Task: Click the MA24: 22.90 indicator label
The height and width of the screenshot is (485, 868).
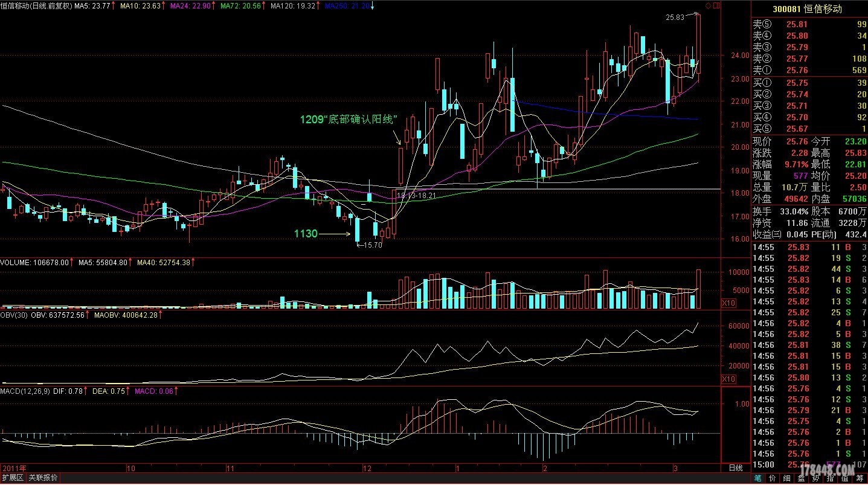Action: coord(190,5)
